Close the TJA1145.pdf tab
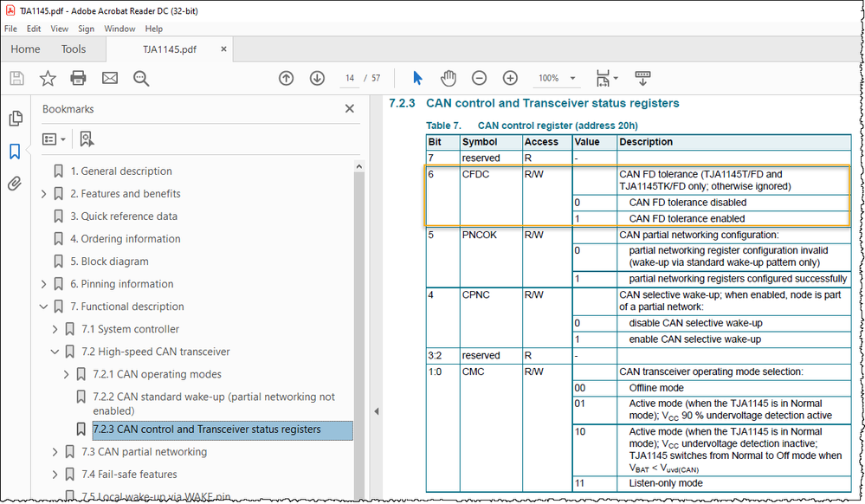865x504 pixels. pos(223,49)
